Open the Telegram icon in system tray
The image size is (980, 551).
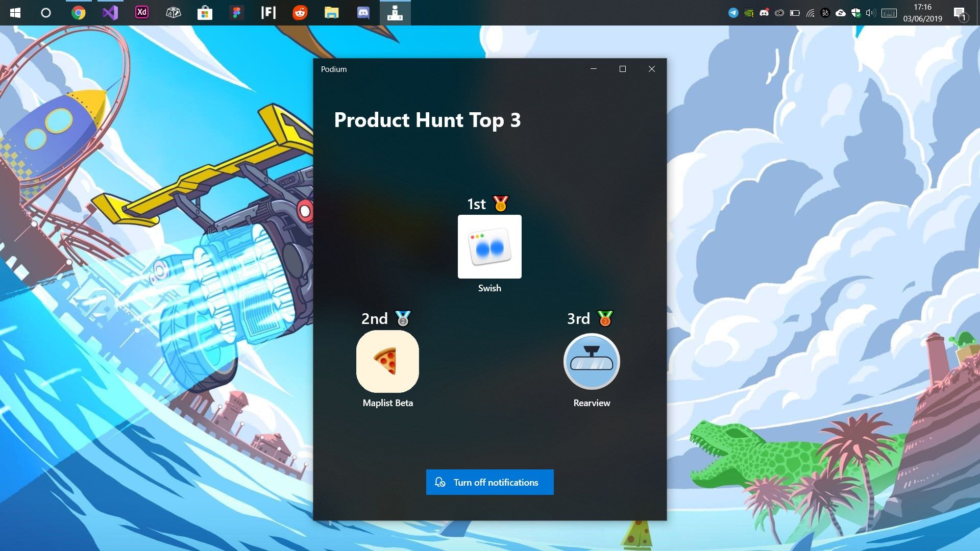click(733, 12)
